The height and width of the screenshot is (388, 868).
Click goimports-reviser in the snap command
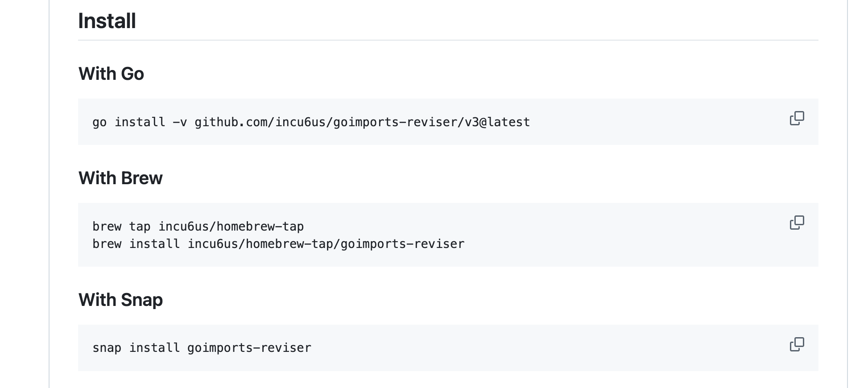tap(249, 348)
